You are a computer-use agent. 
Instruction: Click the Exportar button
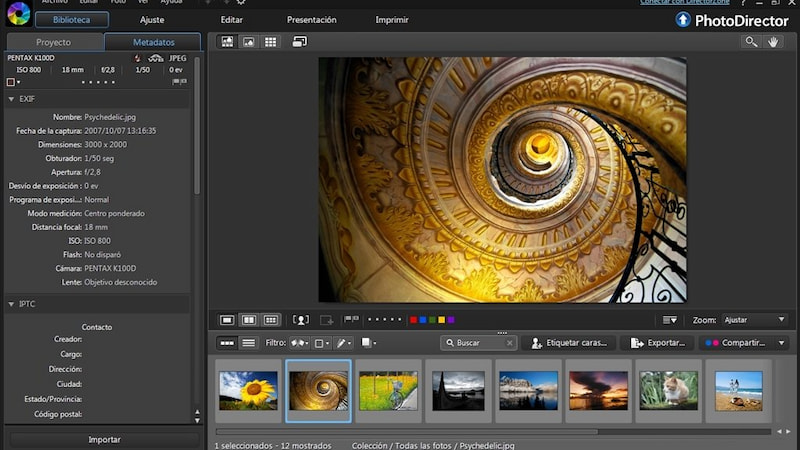click(657, 343)
